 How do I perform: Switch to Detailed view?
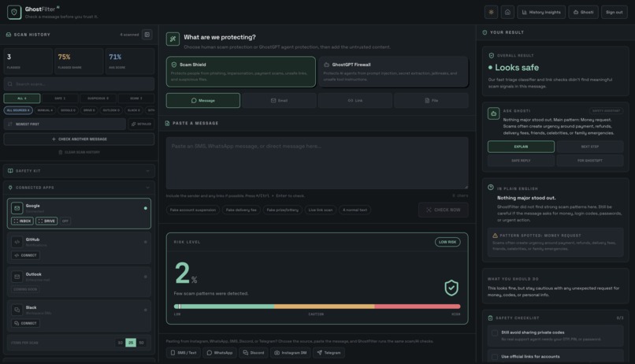141,124
